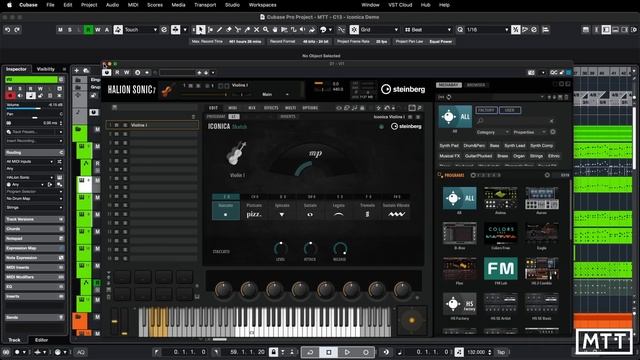Click the HALion sphere control pad

click(411, 320)
